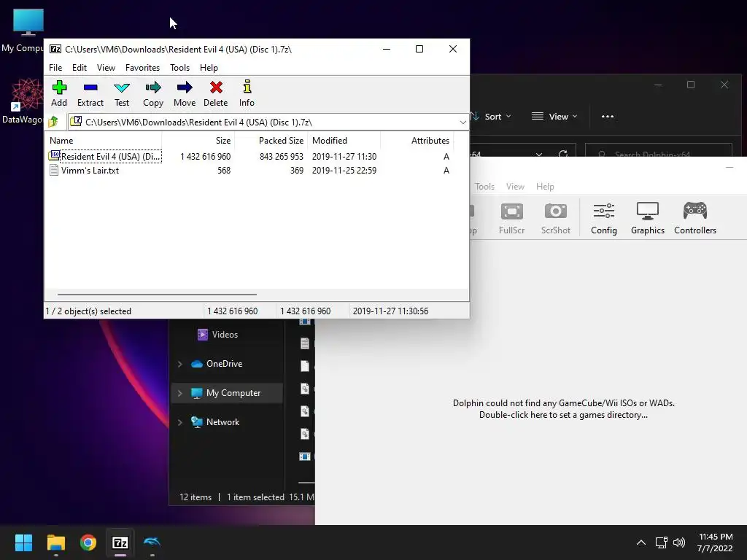Click the Add button in 7-Zip toolbar
The image size is (747, 560).
click(59, 94)
